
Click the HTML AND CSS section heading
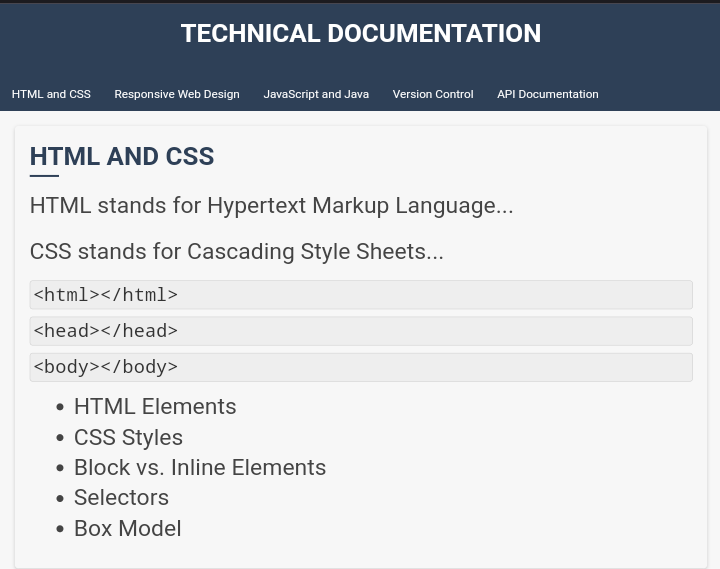tap(122, 156)
